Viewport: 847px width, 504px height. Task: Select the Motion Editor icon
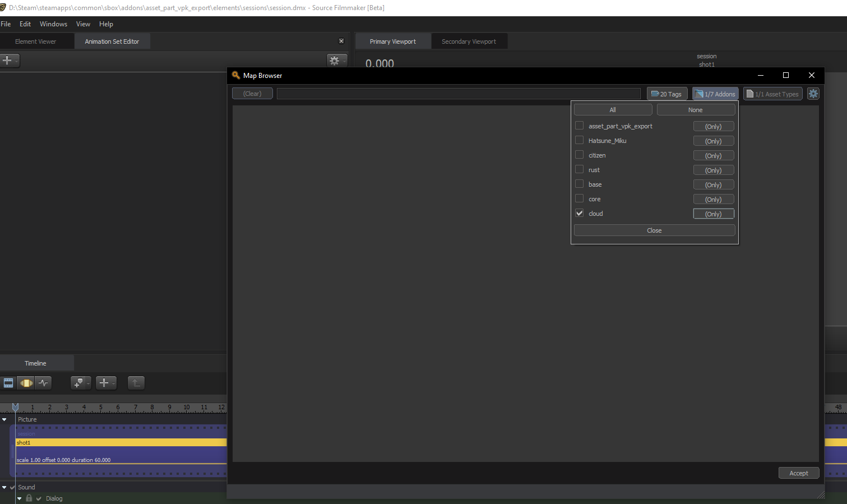(x=26, y=382)
